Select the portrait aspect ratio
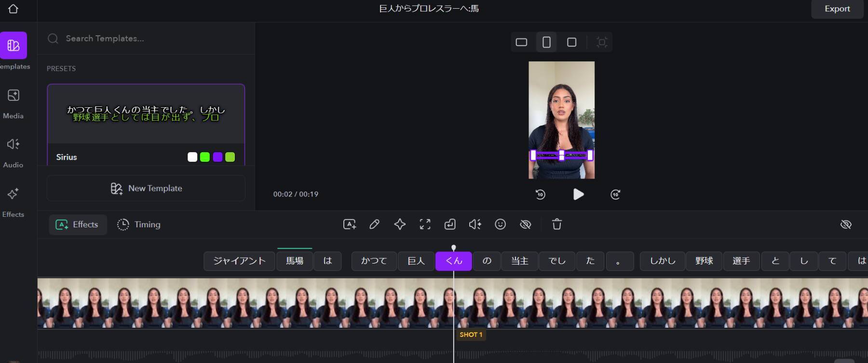The width and height of the screenshot is (868, 363). [x=546, y=42]
